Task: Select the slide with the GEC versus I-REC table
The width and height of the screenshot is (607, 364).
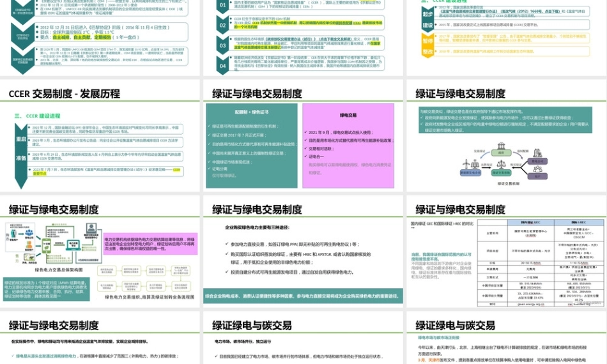Action: (x=507, y=252)
